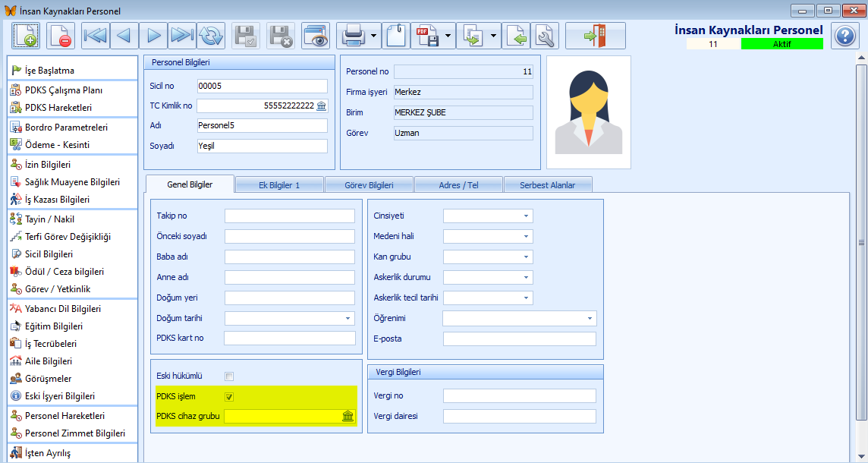
Task: Add a new personnel record
Action: point(26,36)
